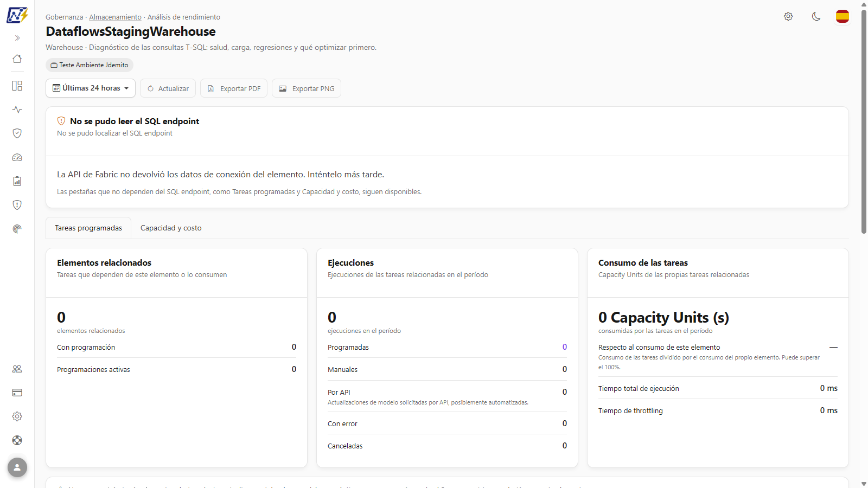The width and height of the screenshot is (868, 488).
Task: Open the billing credit card icon
Action: coord(17,393)
